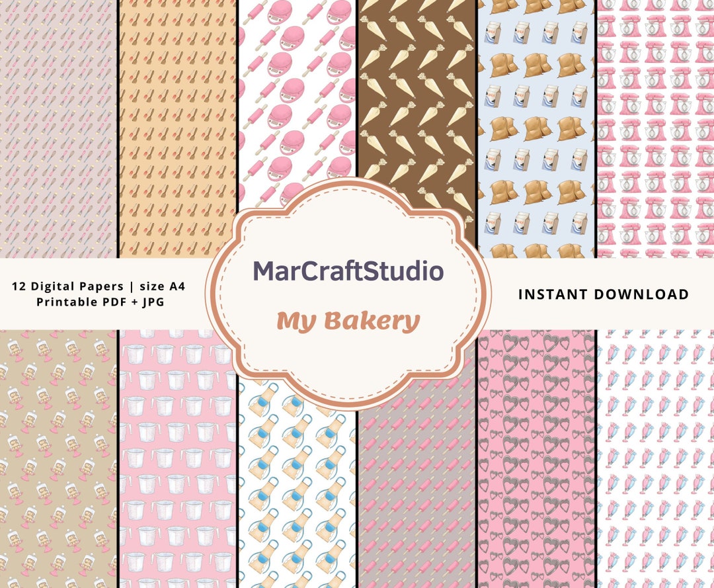Click INSTANT DOWNLOAD text
This screenshot has height=588, width=714.
pyautogui.click(x=605, y=294)
